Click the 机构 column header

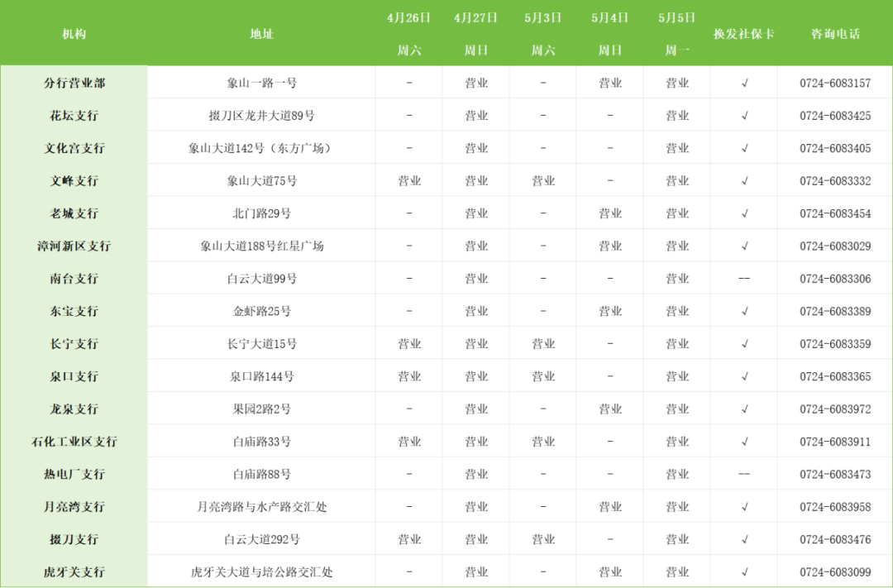click(74, 34)
